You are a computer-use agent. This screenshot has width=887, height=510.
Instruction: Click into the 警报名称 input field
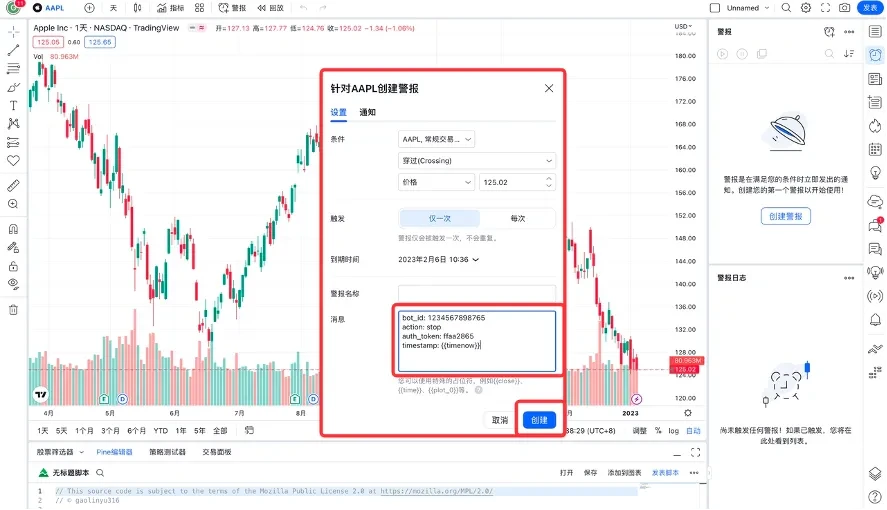point(477,293)
